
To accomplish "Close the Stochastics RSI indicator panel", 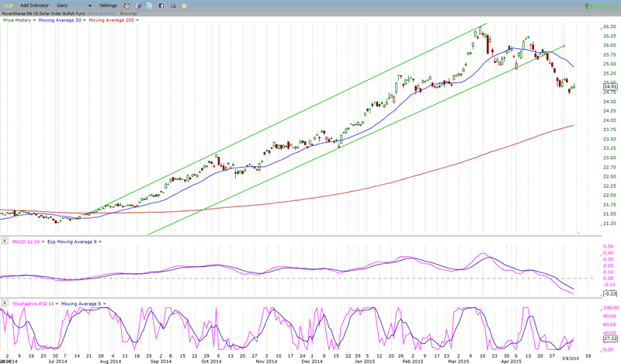I will [5, 303].
